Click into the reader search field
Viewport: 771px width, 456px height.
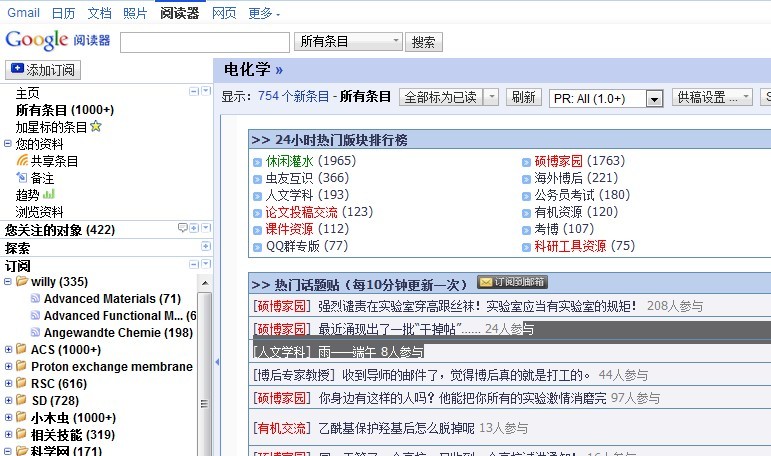click(x=205, y=42)
